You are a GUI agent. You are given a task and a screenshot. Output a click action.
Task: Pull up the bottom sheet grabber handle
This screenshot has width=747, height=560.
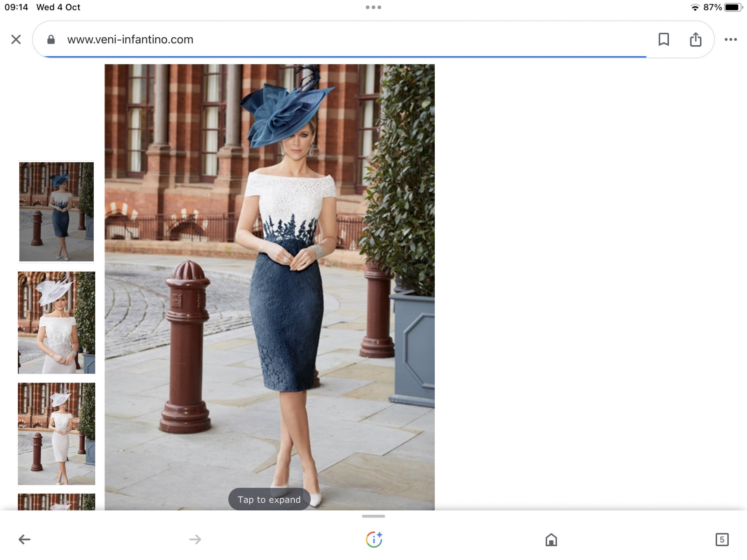373,516
